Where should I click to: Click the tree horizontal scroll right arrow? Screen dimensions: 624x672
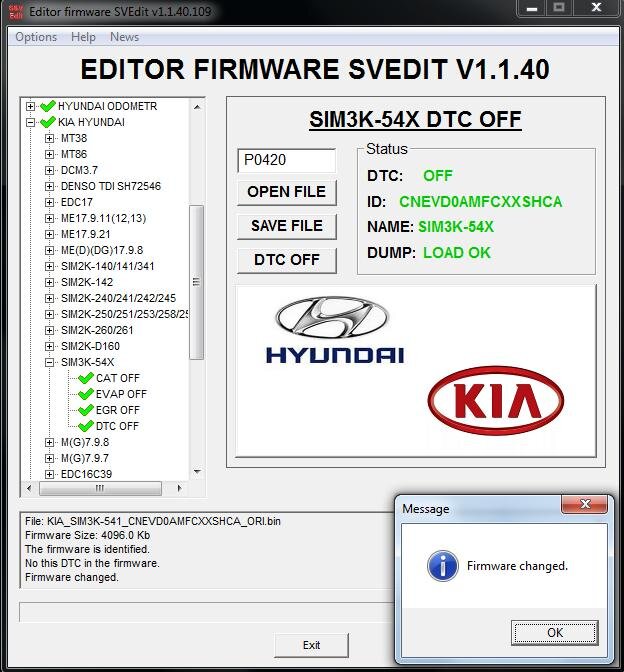(179, 488)
